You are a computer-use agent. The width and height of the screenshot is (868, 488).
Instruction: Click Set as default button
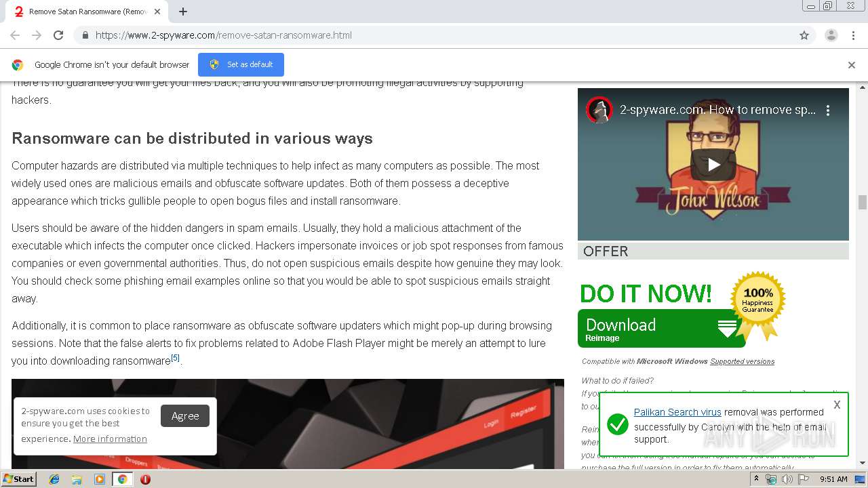click(241, 64)
